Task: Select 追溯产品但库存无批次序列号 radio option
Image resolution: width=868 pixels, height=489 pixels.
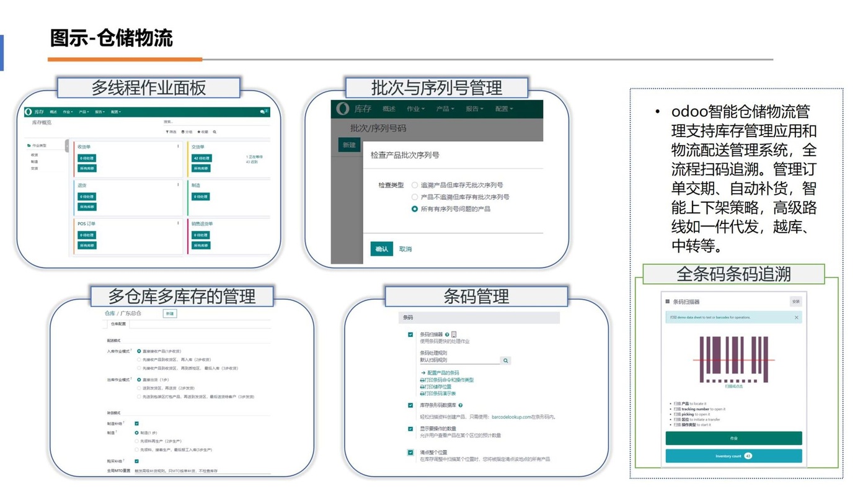Action: (415, 185)
